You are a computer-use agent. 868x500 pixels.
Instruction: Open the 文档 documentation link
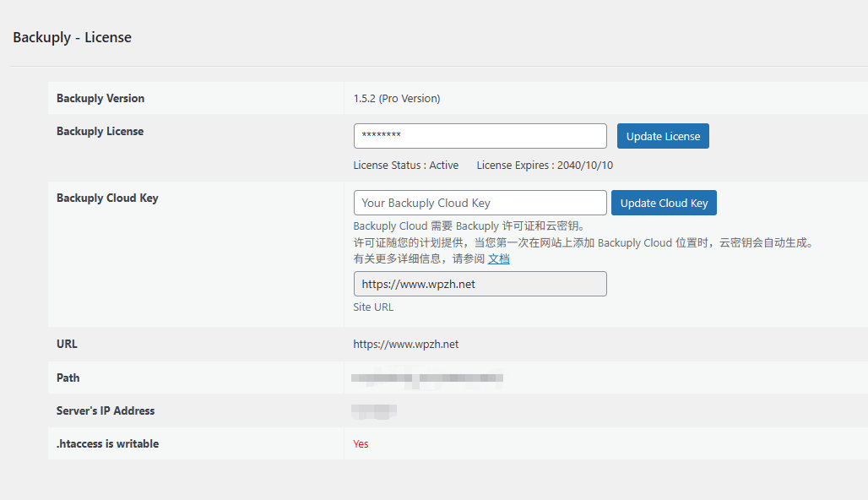tap(498, 258)
